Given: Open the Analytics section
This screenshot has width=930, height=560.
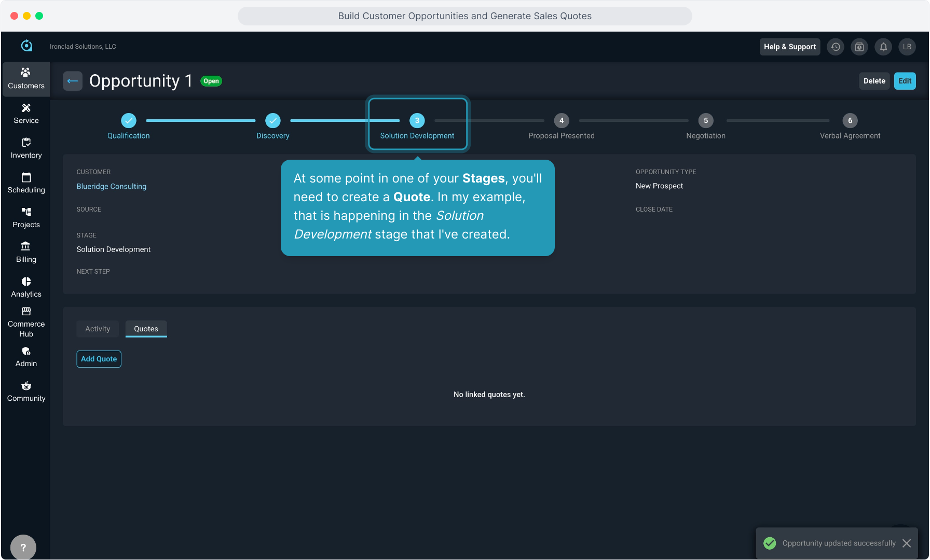Looking at the screenshot, I should point(26,287).
